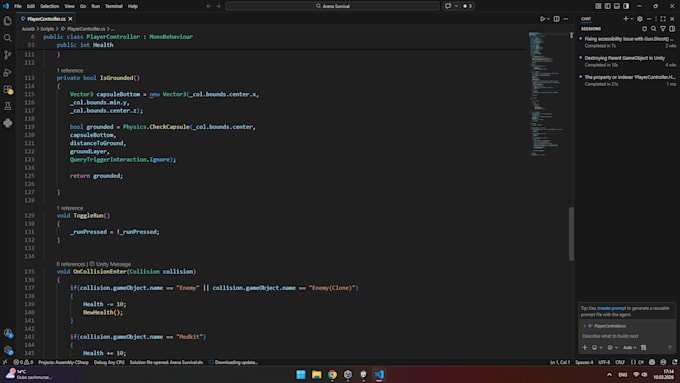Toggle the sessions side layout icon
Viewport: 680px width, 383px height.
click(x=672, y=29)
